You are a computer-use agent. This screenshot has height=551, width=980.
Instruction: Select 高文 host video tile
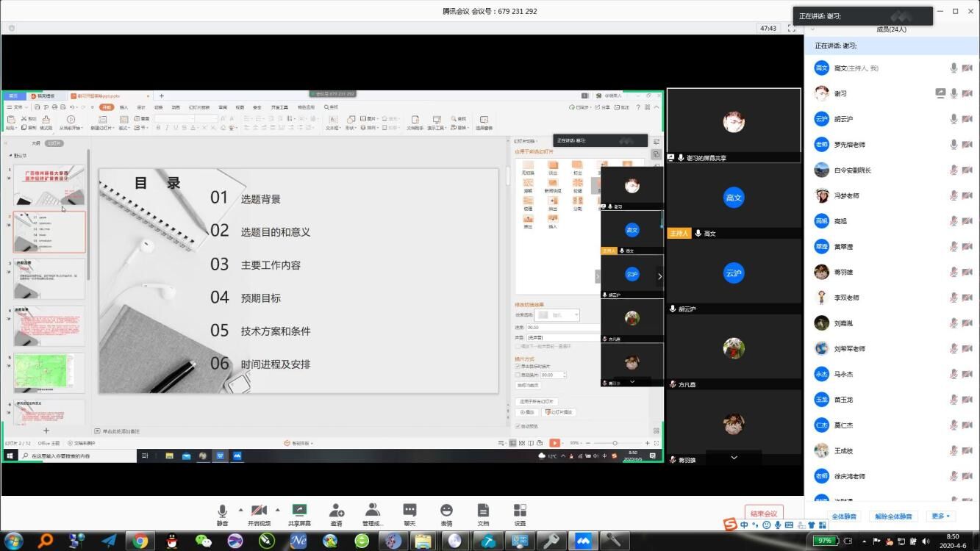click(733, 198)
